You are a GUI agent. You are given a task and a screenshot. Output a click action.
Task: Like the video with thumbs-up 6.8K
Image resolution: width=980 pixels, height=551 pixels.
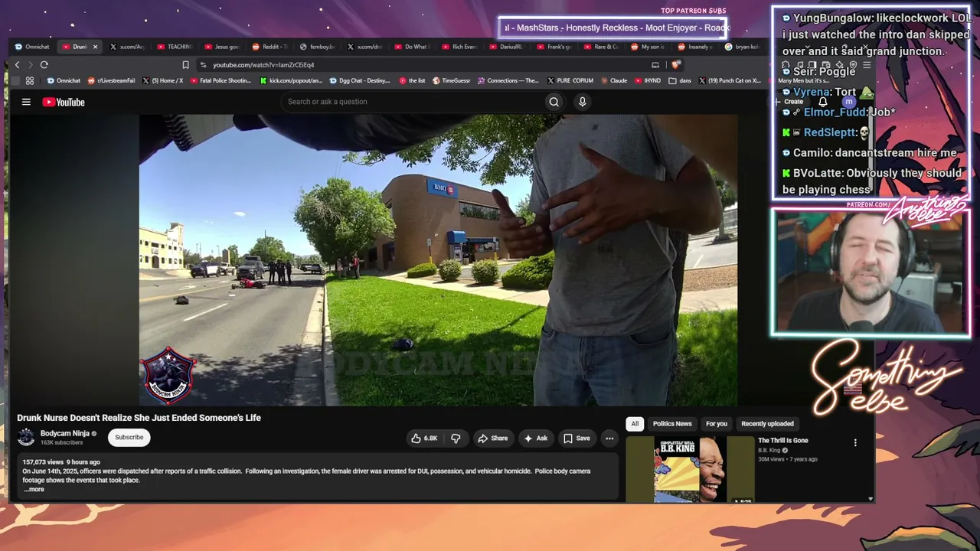pos(424,439)
